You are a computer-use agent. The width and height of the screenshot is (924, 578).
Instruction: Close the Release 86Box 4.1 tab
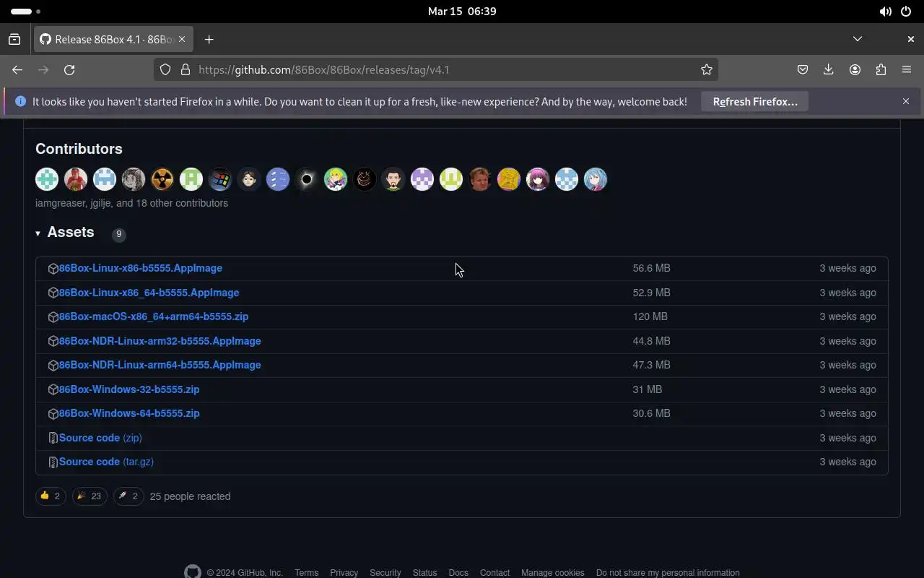coord(182,39)
